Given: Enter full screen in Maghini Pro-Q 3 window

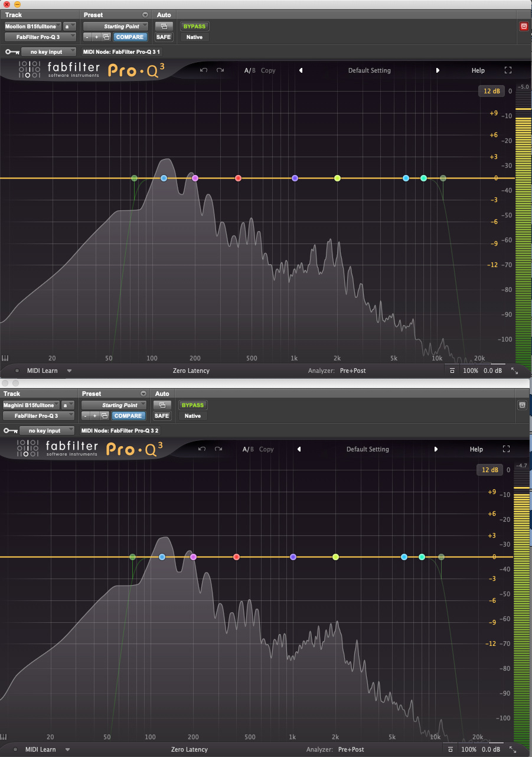Looking at the screenshot, I should coord(506,449).
